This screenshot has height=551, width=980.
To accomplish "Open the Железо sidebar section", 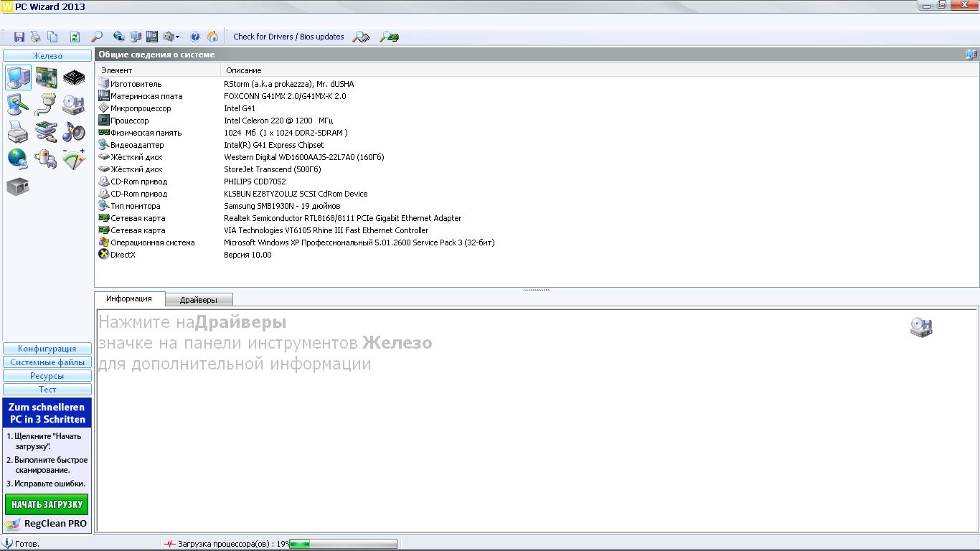I will coord(47,55).
